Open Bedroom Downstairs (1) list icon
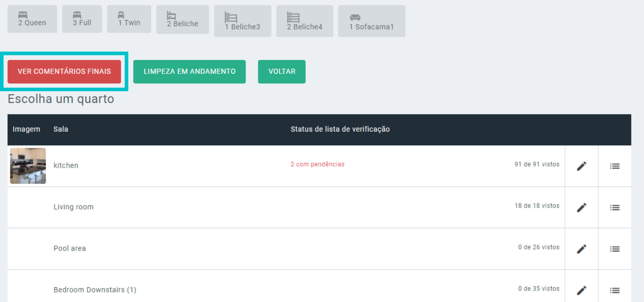The image size is (644, 302). click(x=614, y=290)
